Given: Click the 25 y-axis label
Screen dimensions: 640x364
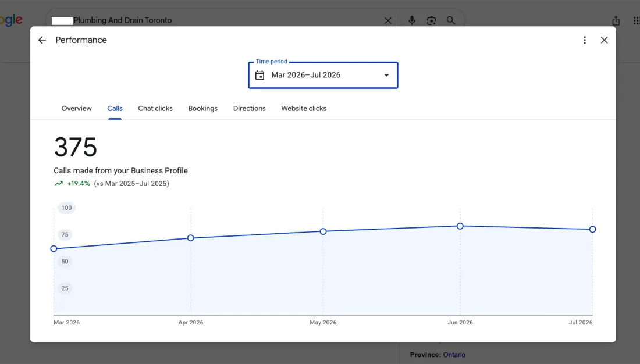Looking at the screenshot, I should (x=65, y=288).
